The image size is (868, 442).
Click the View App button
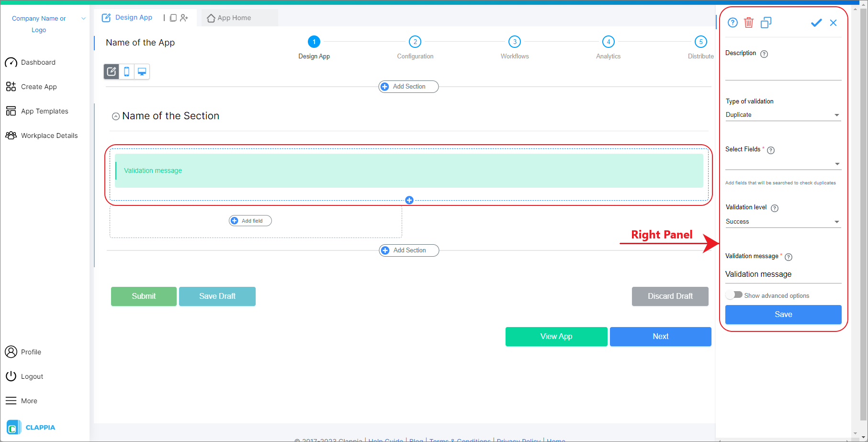(556, 336)
